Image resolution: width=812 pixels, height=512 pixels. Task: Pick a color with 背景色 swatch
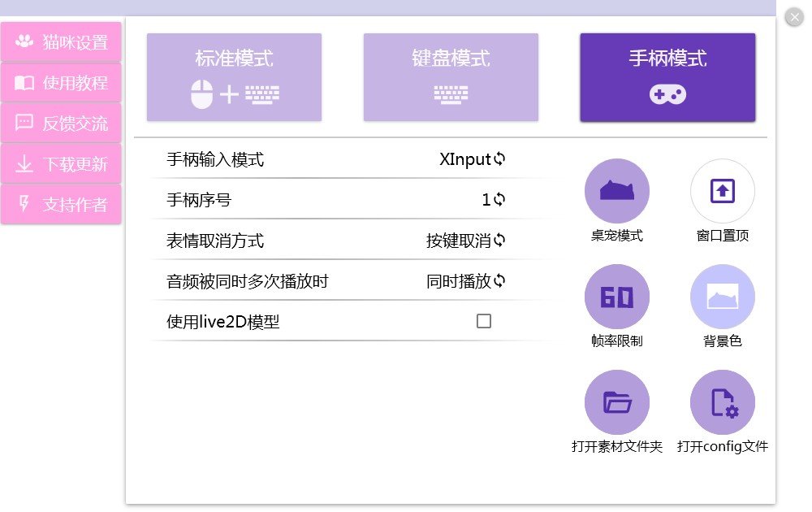[x=722, y=297]
